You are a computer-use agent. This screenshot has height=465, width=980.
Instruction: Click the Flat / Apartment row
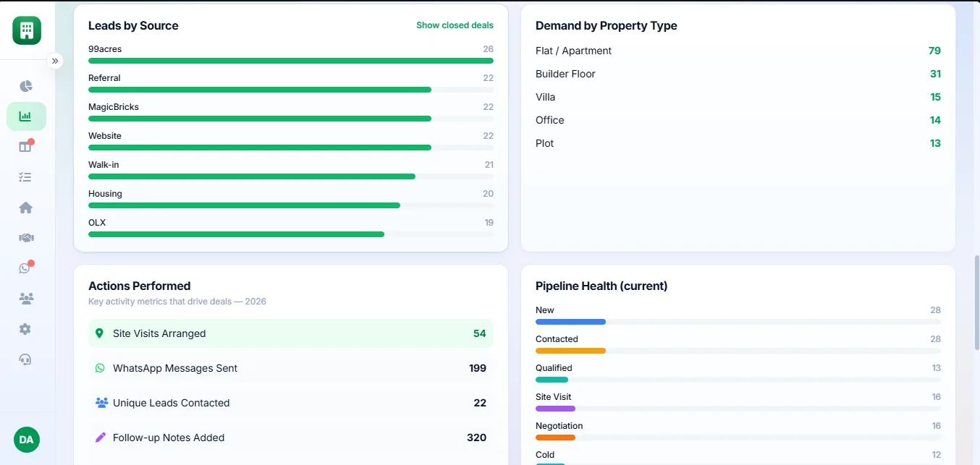(x=738, y=51)
